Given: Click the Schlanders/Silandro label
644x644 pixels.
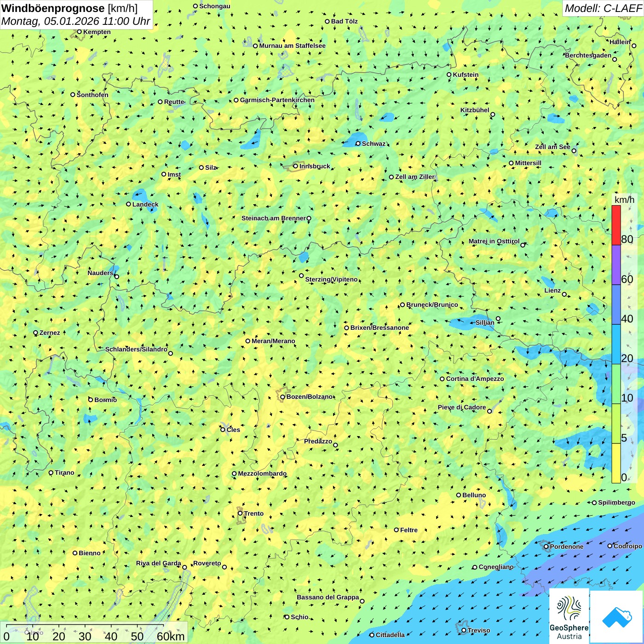Looking at the screenshot, I should [136, 349].
